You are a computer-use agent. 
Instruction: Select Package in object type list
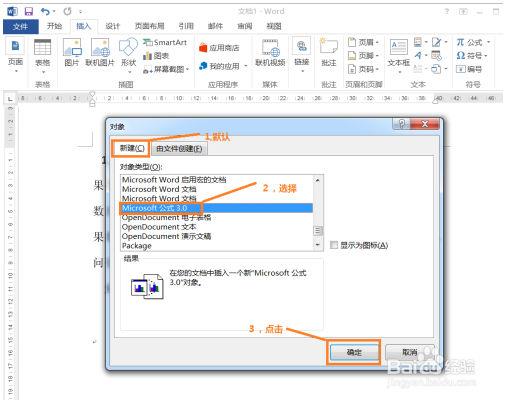point(216,246)
